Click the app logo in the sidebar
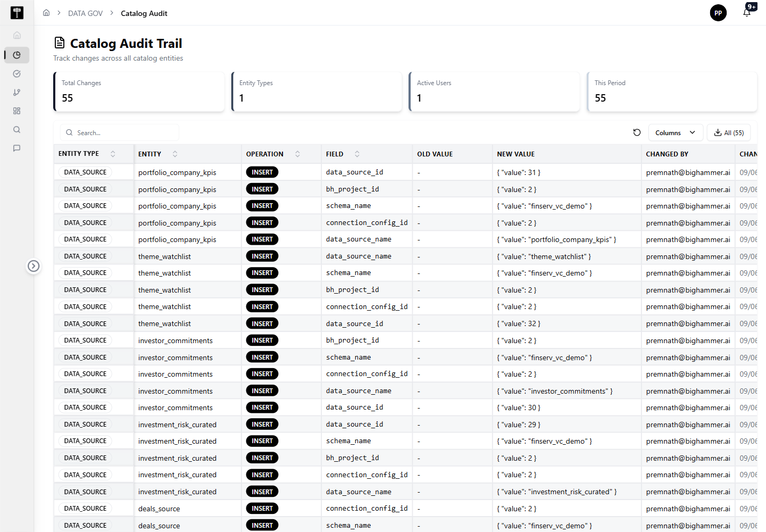The width and height of the screenshot is (766, 532). click(x=17, y=13)
